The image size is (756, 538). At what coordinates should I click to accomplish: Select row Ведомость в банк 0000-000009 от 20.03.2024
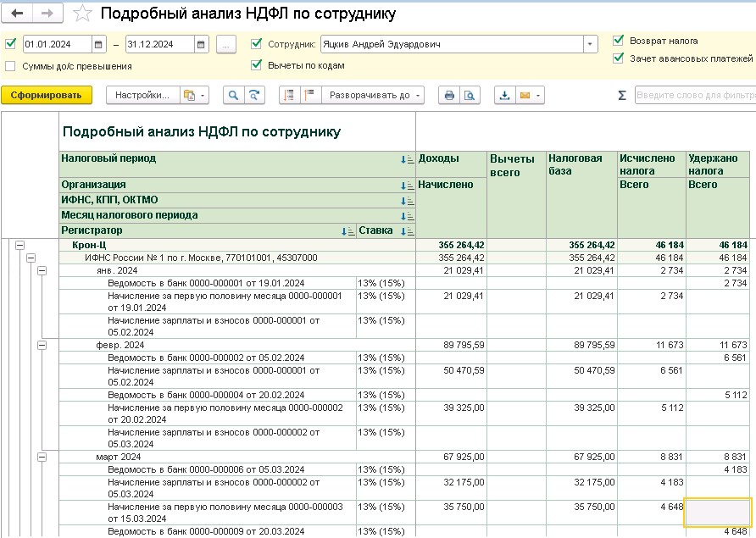206,532
